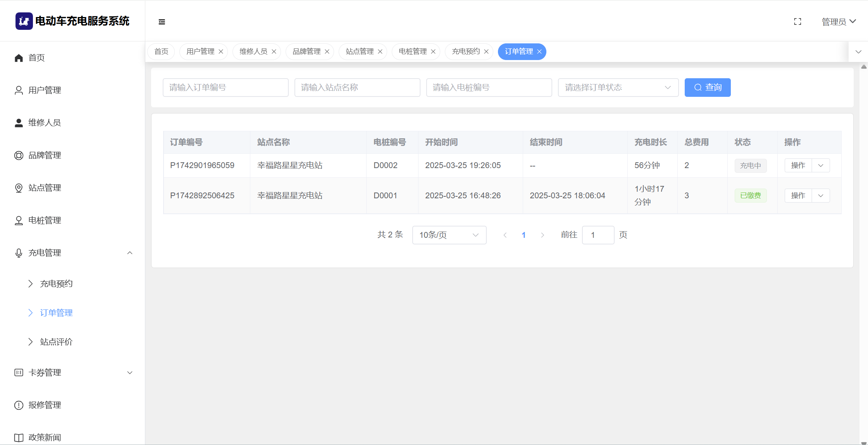Click the 站点管理 location pin icon
Screen dimensions: 868x445
pos(19,188)
